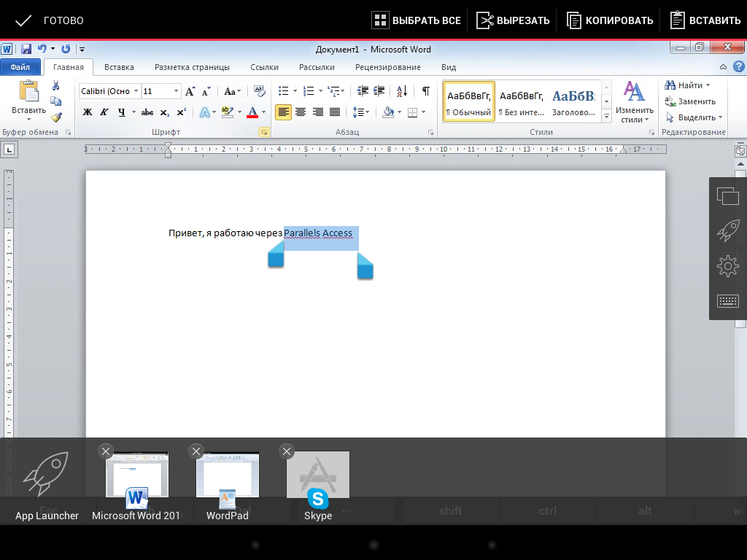Open the font size dropdown showing 11

(176, 91)
